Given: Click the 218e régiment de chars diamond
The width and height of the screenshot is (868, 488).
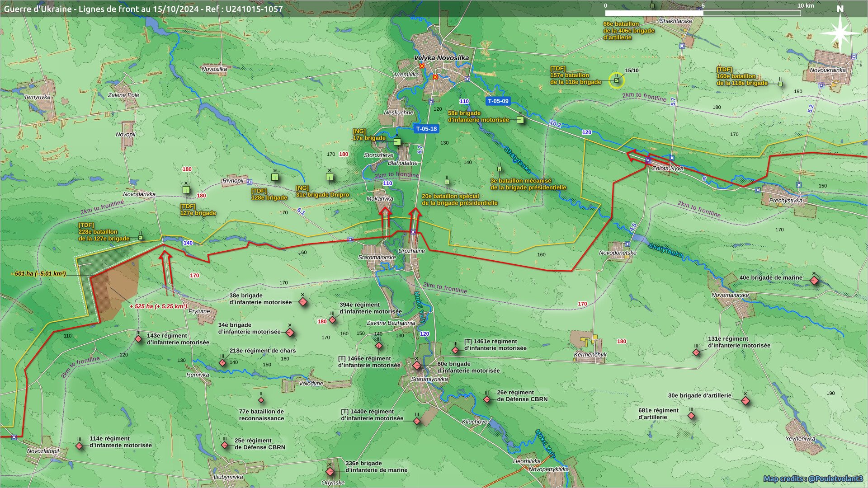Looking at the screenshot, I should coord(222,362).
